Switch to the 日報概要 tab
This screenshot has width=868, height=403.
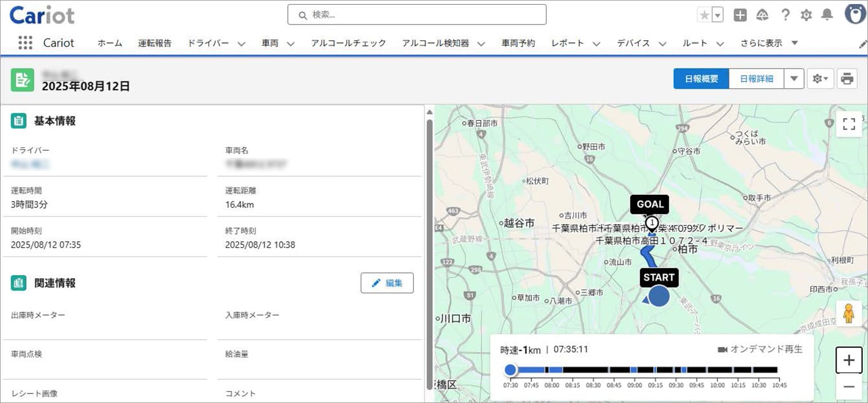pos(701,79)
